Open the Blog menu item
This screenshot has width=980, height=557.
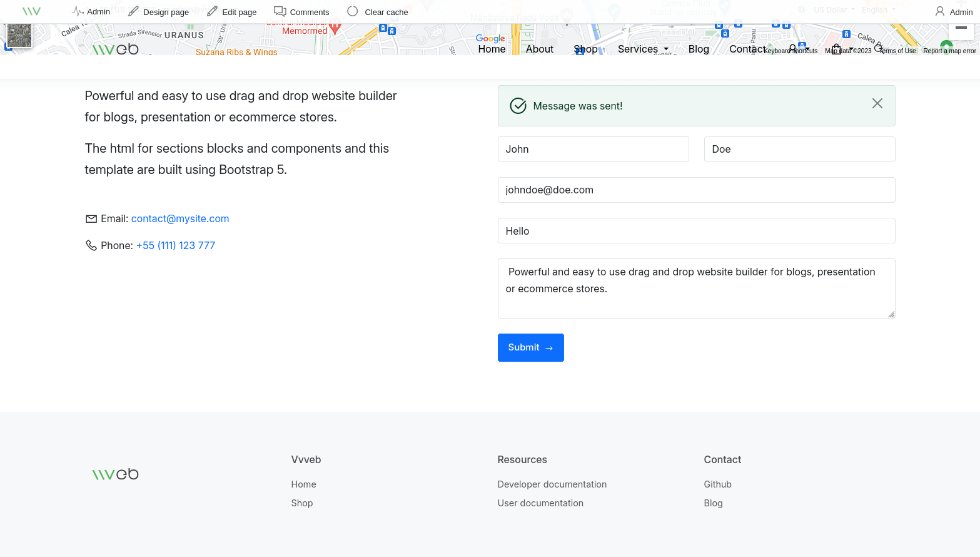coord(699,49)
